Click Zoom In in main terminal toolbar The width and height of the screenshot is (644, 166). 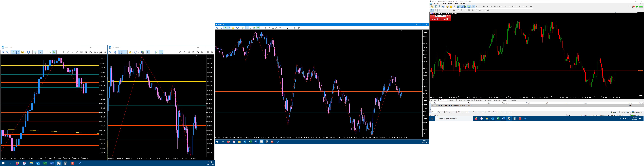[x=440, y=7]
